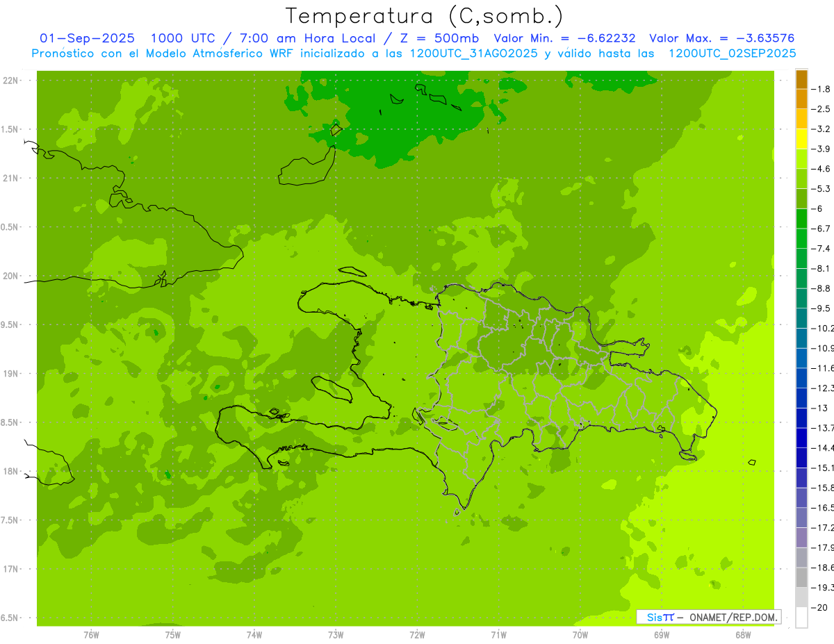Screen dimensions: 834x644
Task: Click the '-6' colorbar label
Action: [x=818, y=208]
